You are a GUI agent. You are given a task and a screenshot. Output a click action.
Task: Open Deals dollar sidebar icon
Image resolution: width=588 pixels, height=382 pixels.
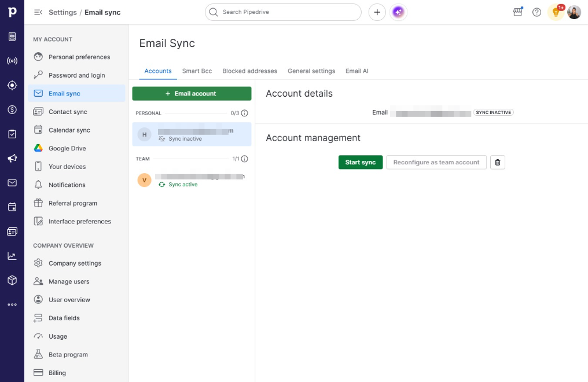click(x=12, y=109)
